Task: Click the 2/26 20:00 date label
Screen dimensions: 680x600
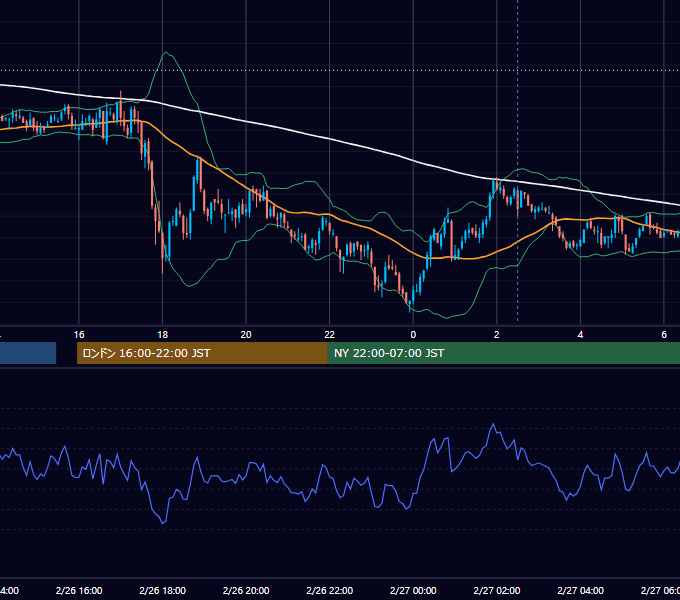Action: tap(246, 590)
